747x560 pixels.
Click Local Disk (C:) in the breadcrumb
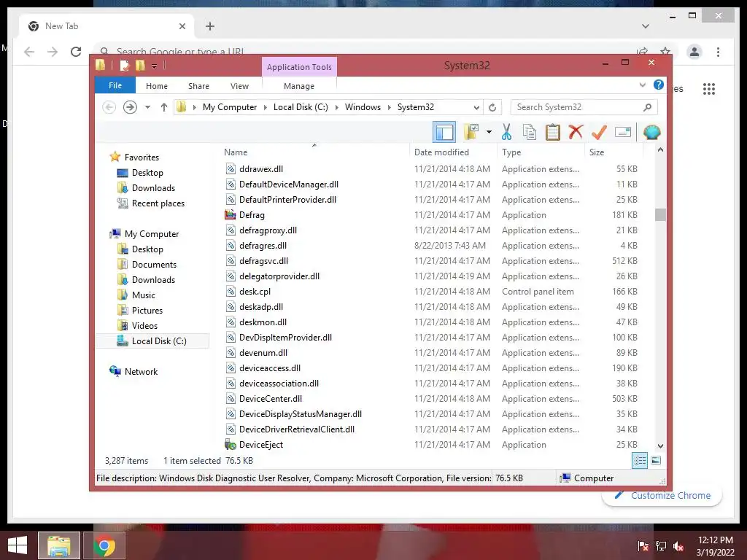click(x=301, y=107)
